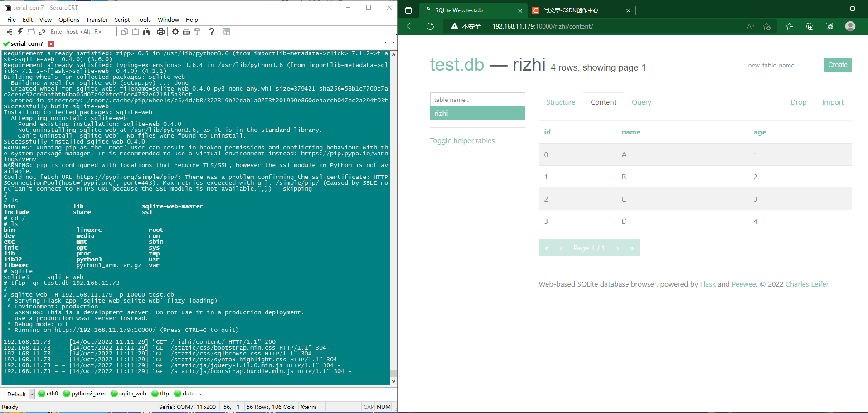
Task: Click the Read Aloud icon in address bar
Action: [x=750, y=26]
